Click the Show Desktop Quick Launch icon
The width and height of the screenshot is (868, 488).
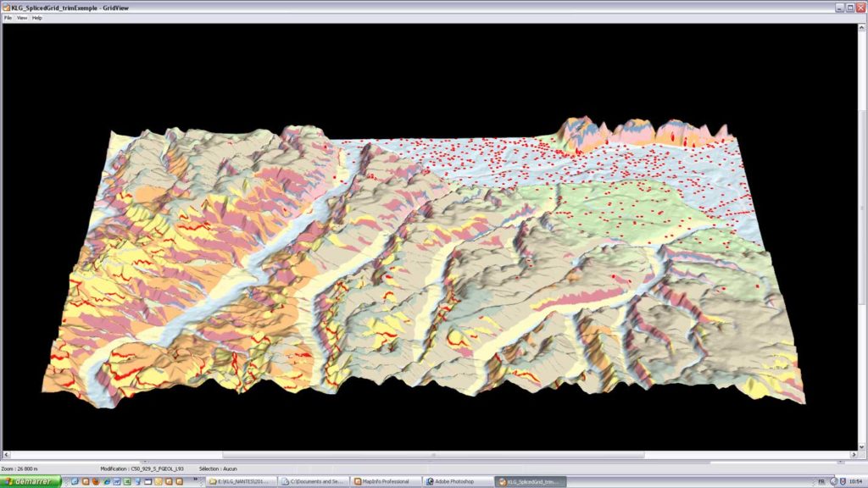point(75,481)
